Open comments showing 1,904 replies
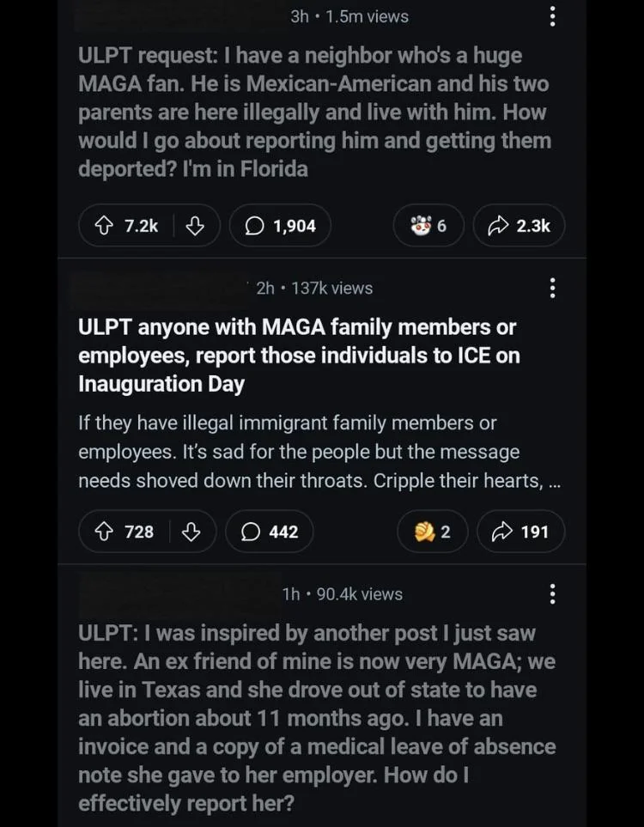This screenshot has height=827, width=644. tap(280, 226)
